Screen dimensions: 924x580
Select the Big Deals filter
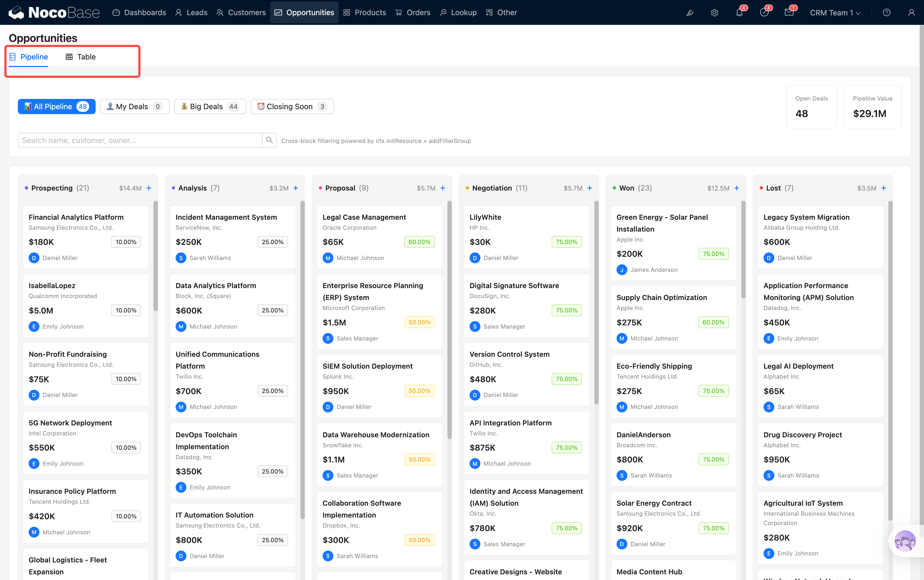coord(210,107)
